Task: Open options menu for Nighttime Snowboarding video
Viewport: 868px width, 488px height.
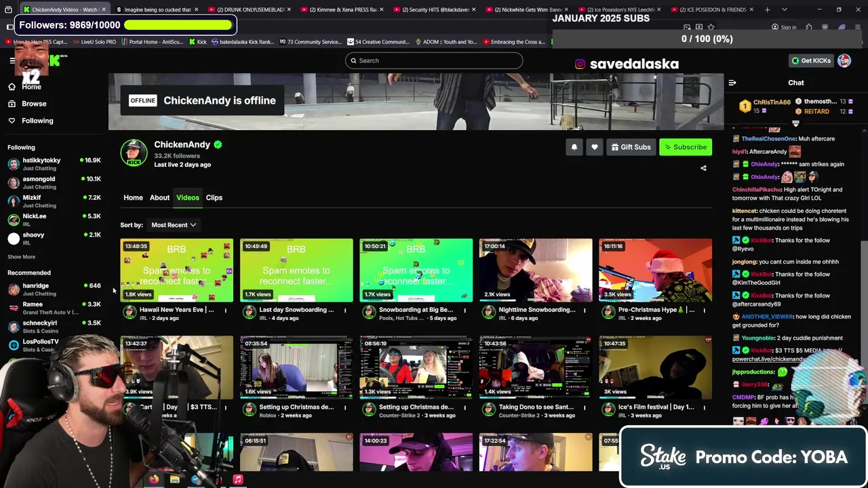Action: (584, 310)
